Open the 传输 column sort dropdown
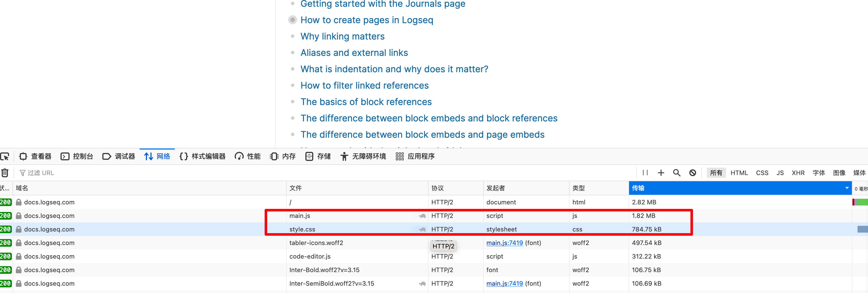The width and height of the screenshot is (868, 293). pyautogui.click(x=847, y=188)
